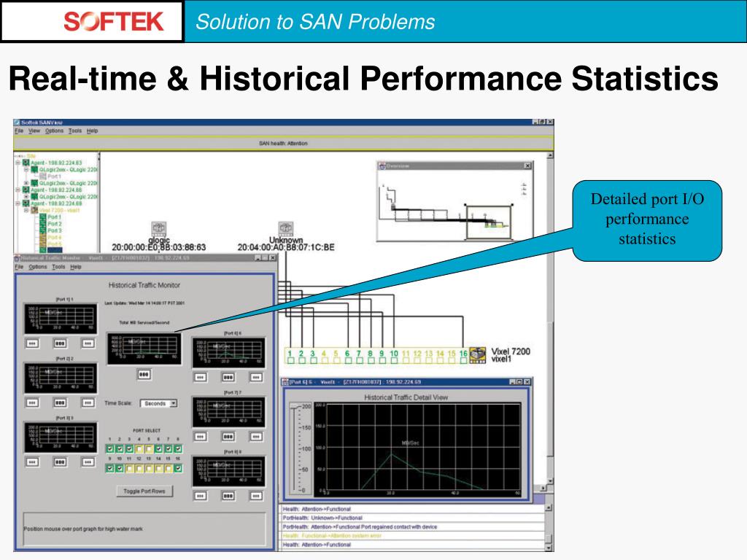Screen dimensions: 747x560
Task: Uncheck port 8 in Port Select
Action: coord(178,448)
